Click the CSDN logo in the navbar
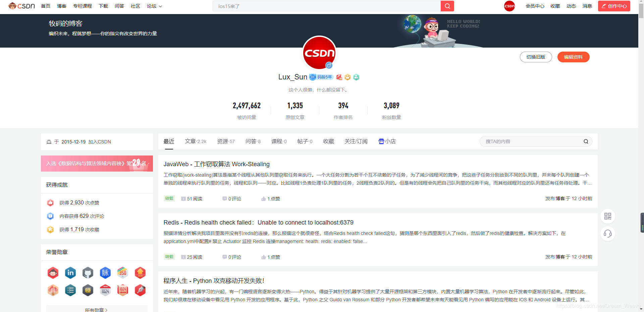Viewport: 644px width, 312px height. [21, 6]
